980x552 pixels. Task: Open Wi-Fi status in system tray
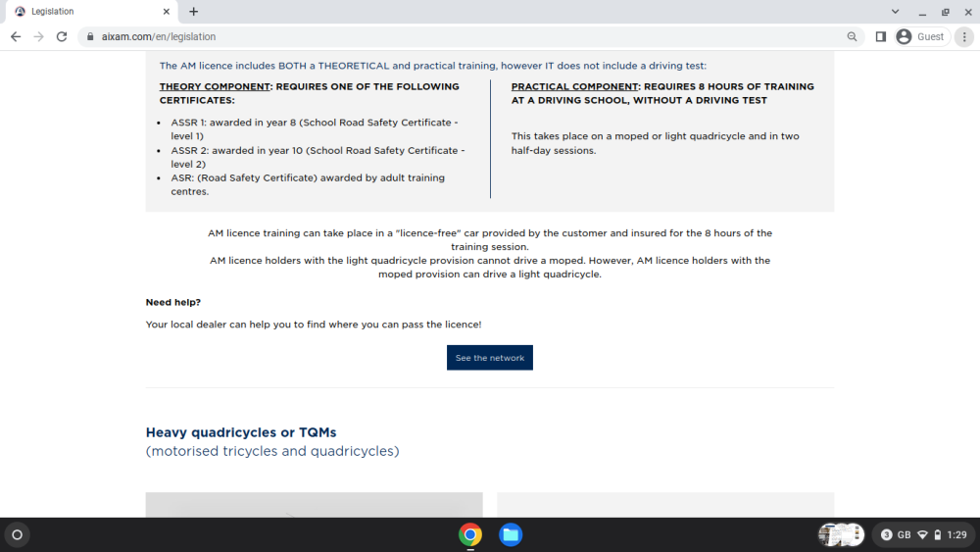coord(922,534)
